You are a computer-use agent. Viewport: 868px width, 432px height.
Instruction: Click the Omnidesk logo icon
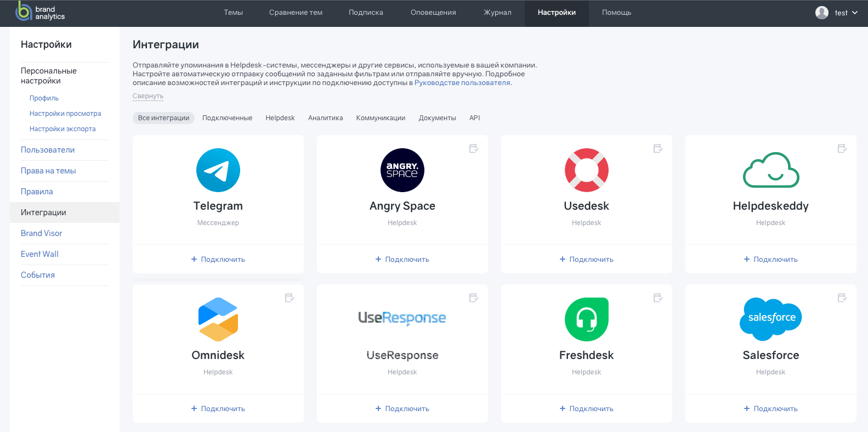(x=218, y=319)
